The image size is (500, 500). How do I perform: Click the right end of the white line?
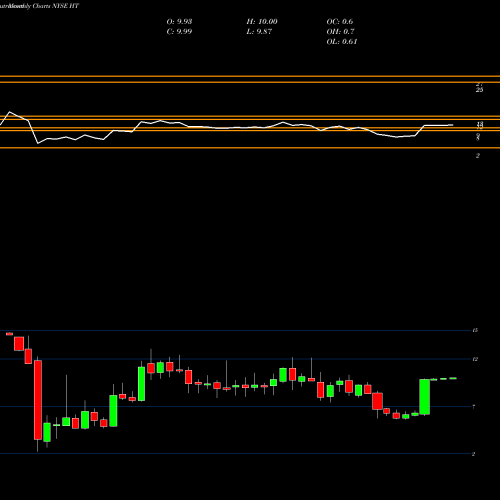452,125
